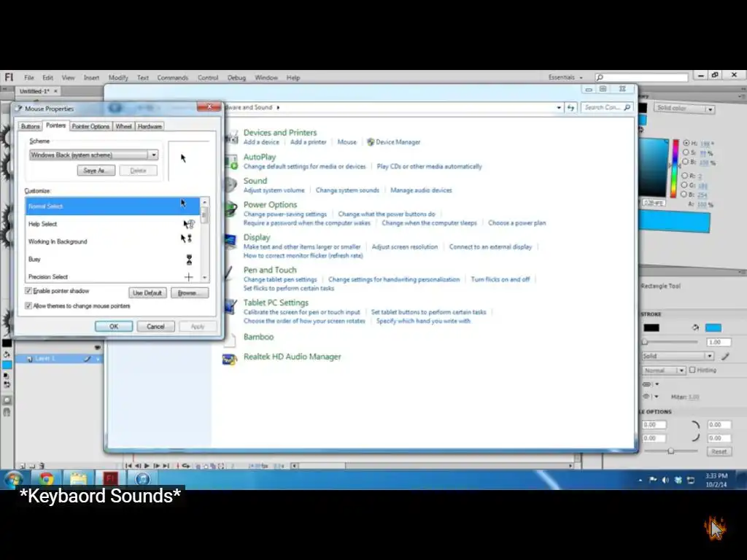This screenshot has width=747, height=560.
Task: Click the Realtek HD Audio Manager icon
Action: coord(230,359)
